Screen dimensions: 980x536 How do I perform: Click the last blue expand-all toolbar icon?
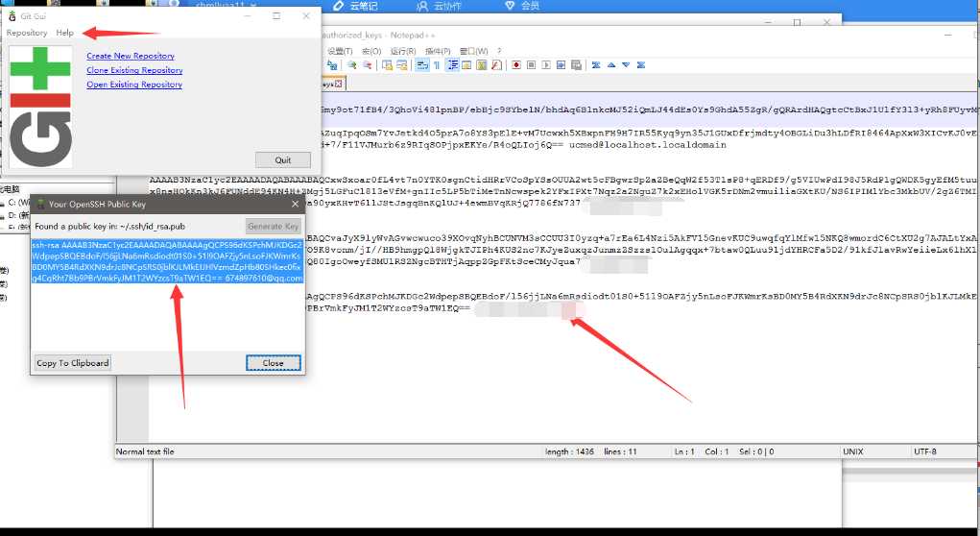[640, 65]
